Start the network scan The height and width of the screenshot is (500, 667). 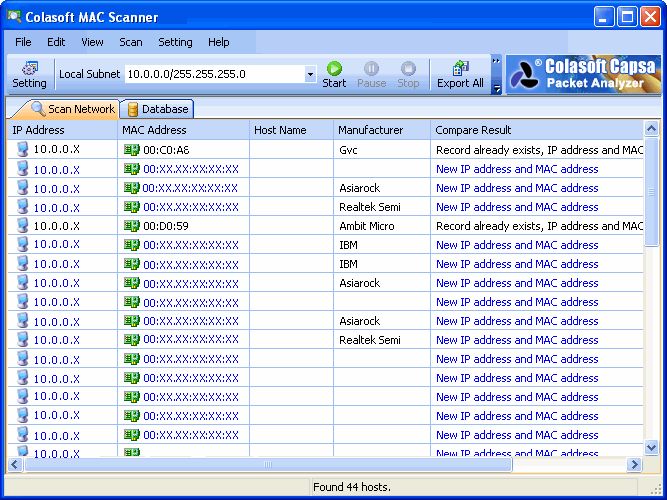(334, 74)
